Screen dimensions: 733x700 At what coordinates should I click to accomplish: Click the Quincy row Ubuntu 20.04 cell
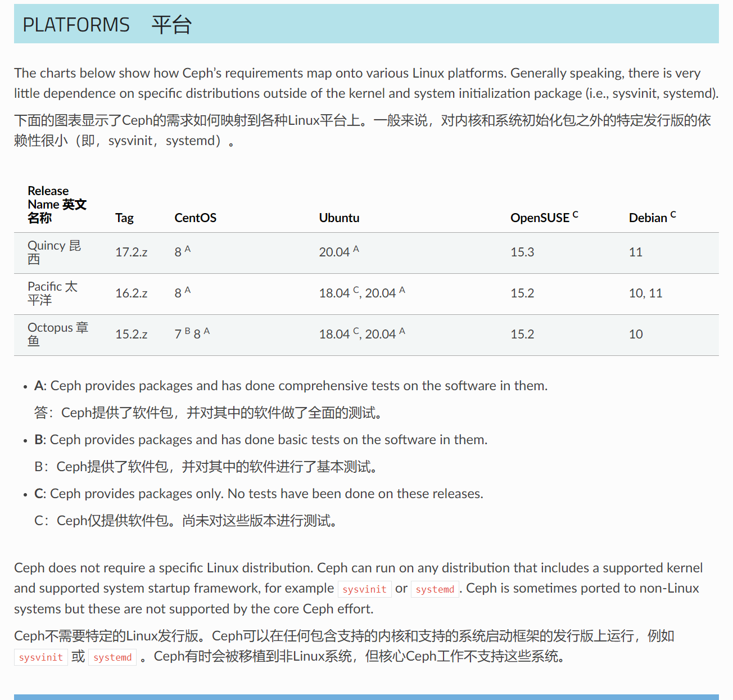(339, 251)
